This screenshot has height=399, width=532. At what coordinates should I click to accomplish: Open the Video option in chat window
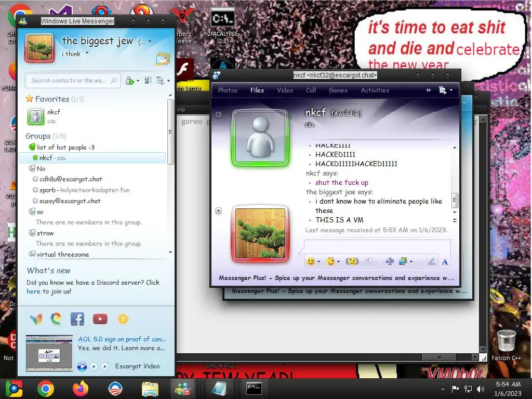pyautogui.click(x=285, y=90)
